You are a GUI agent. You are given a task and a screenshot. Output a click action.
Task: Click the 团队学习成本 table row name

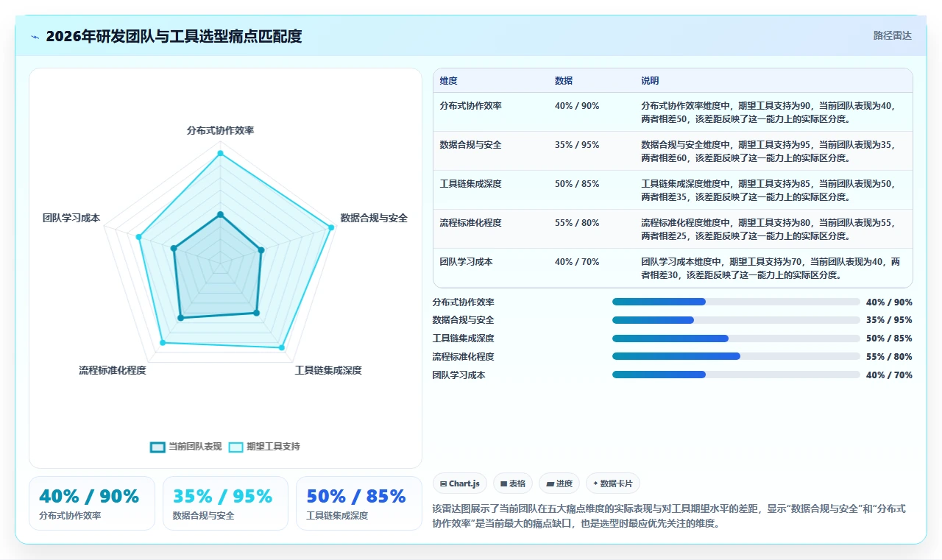click(x=467, y=262)
